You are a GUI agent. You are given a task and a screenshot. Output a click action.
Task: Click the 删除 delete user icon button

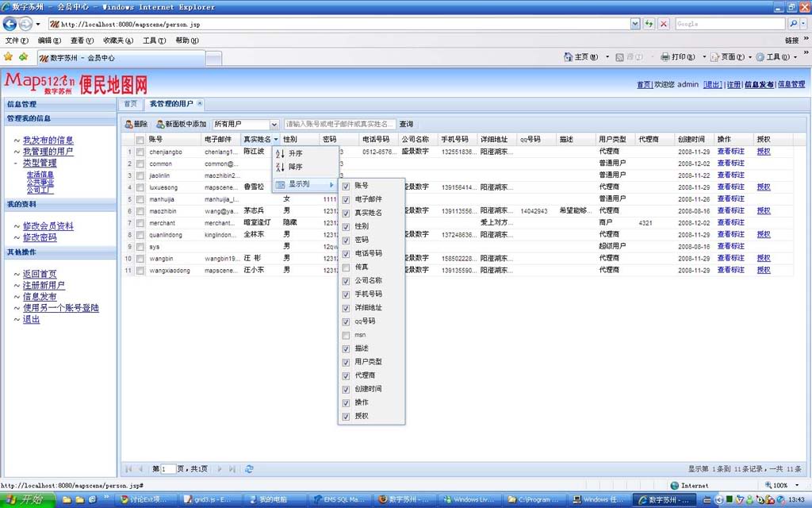136,125
